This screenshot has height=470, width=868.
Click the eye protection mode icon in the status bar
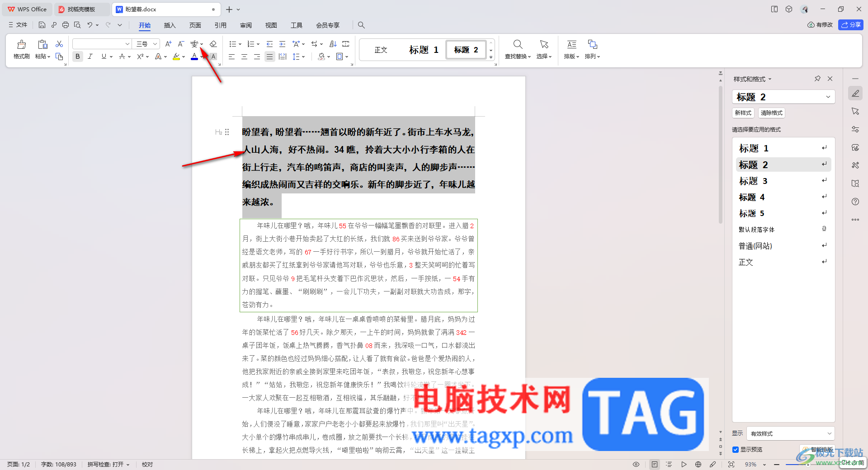coord(636,465)
